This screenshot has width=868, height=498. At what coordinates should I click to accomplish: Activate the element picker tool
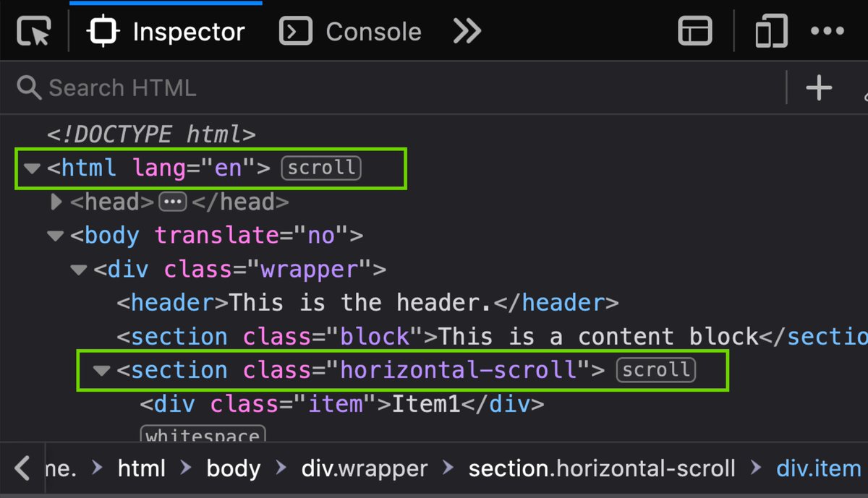(33, 32)
